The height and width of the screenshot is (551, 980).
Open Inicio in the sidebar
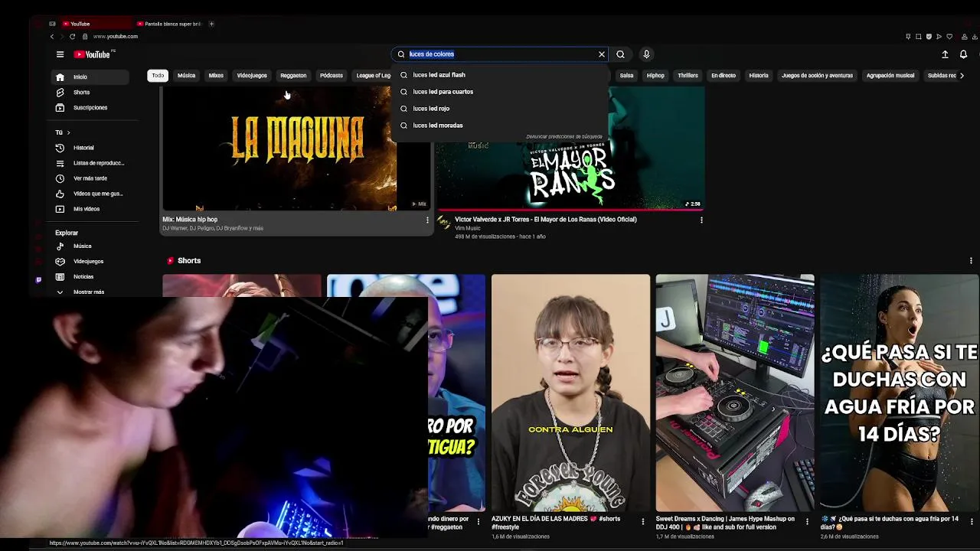90,77
